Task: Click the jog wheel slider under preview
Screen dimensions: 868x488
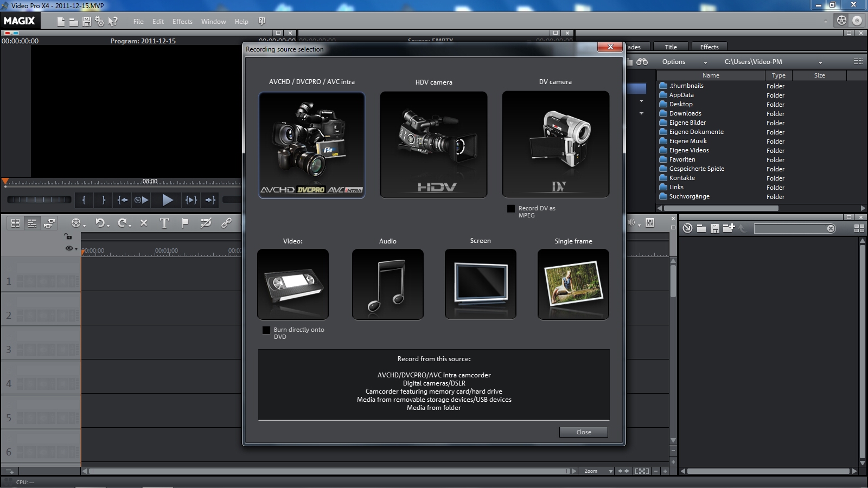Action: click(39, 200)
